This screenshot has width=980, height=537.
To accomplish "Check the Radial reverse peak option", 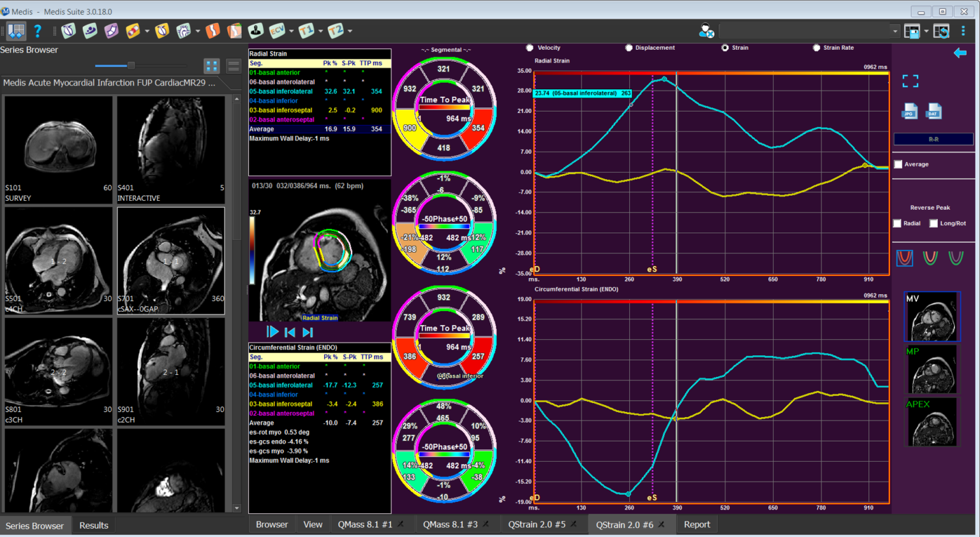I will coord(898,223).
